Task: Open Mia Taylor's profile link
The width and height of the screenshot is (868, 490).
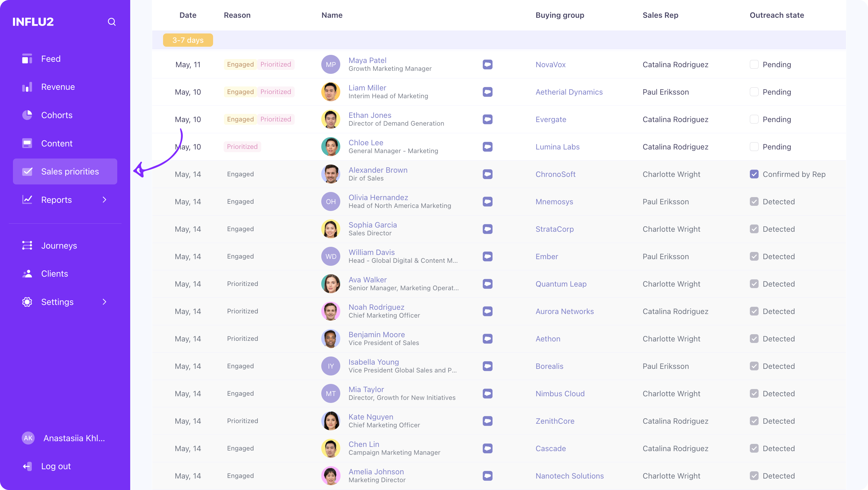Action: [x=366, y=389]
